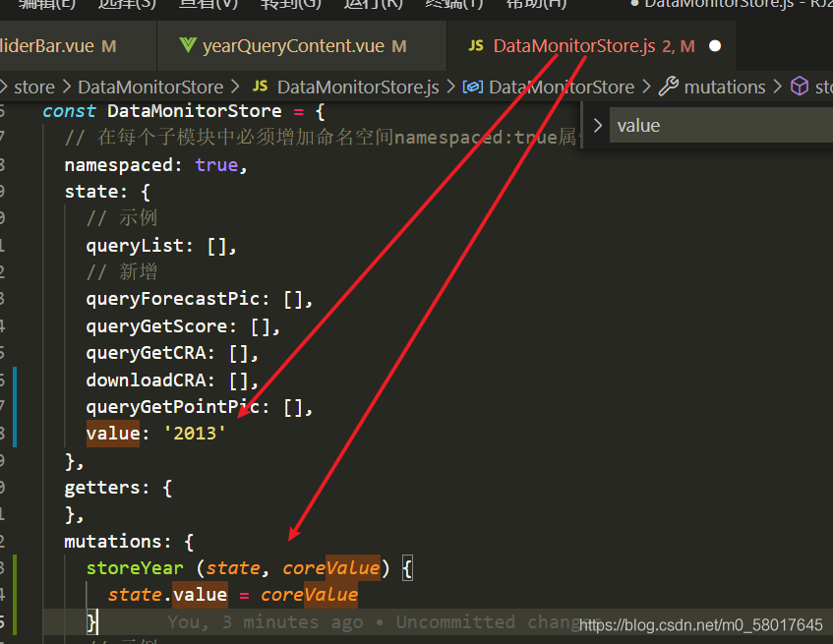
Task: Open the mutations breadcrumb dropdown
Action: coord(724,88)
